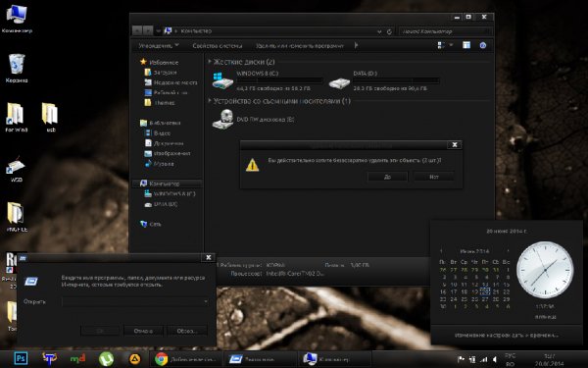Image resolution: width=588 pixels, height=368 pixels.
Task: Click the taskbar clock showing 20.06.2014
Action: point(549,359)
